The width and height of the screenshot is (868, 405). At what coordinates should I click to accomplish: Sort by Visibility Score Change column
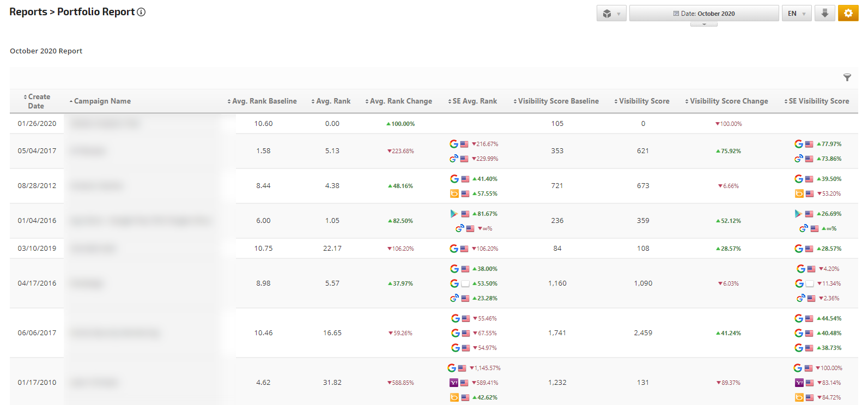pyautogui.click(x=728, y=101)
